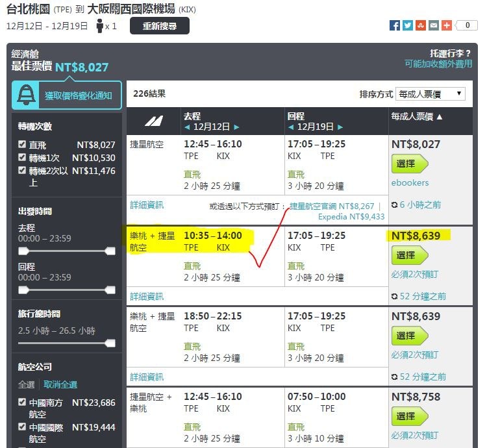This screenshot has width=487, height=448.
Task: Expand 詳細資訊 for the 10:35 flight
Action: tap(147, 297)
